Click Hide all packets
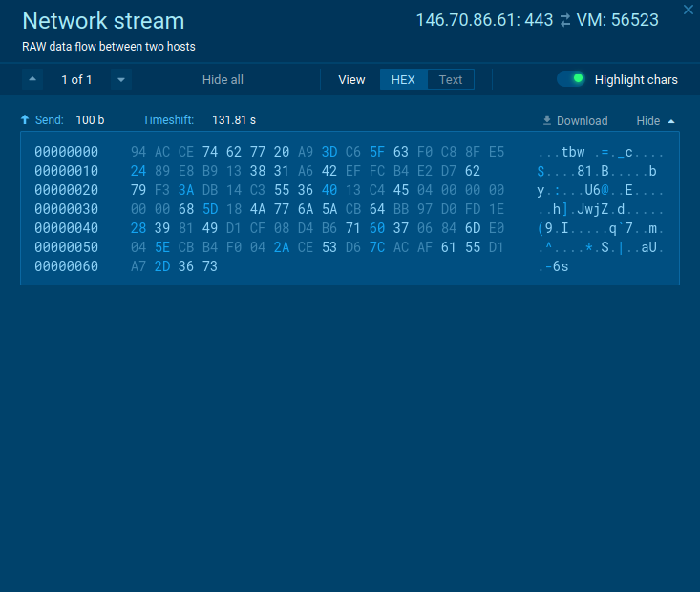This screenshot has width=700, height=592. (x=223, y=79)
